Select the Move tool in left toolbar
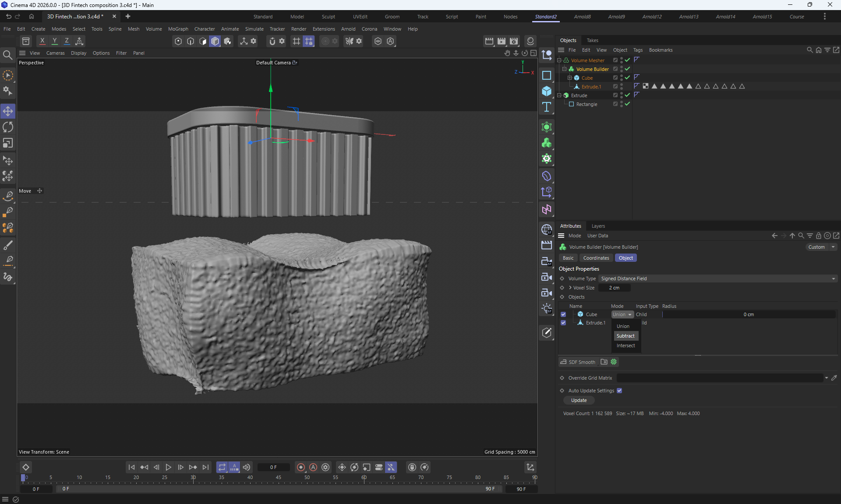The image size is (841, 504). point(8,111)
